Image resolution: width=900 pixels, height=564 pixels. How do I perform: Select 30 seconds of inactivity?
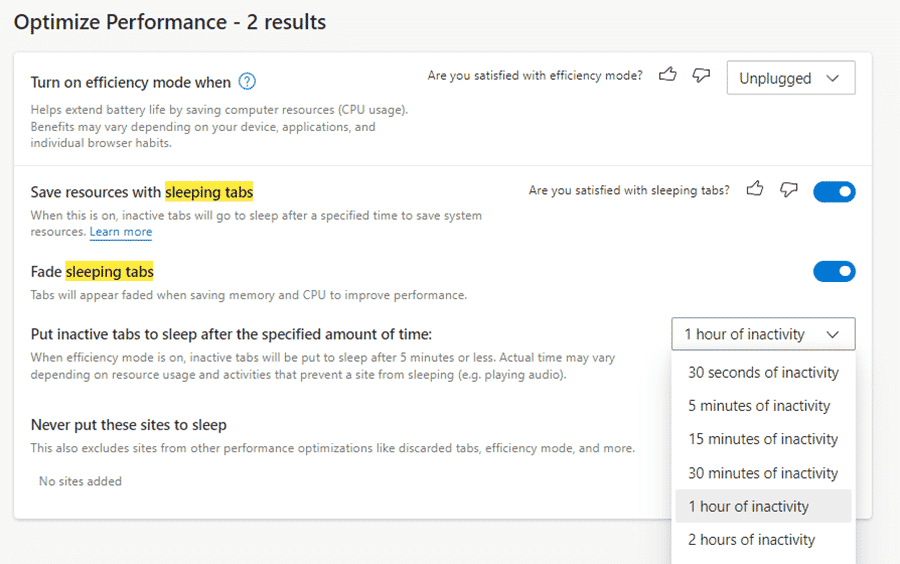pos(763,372)
